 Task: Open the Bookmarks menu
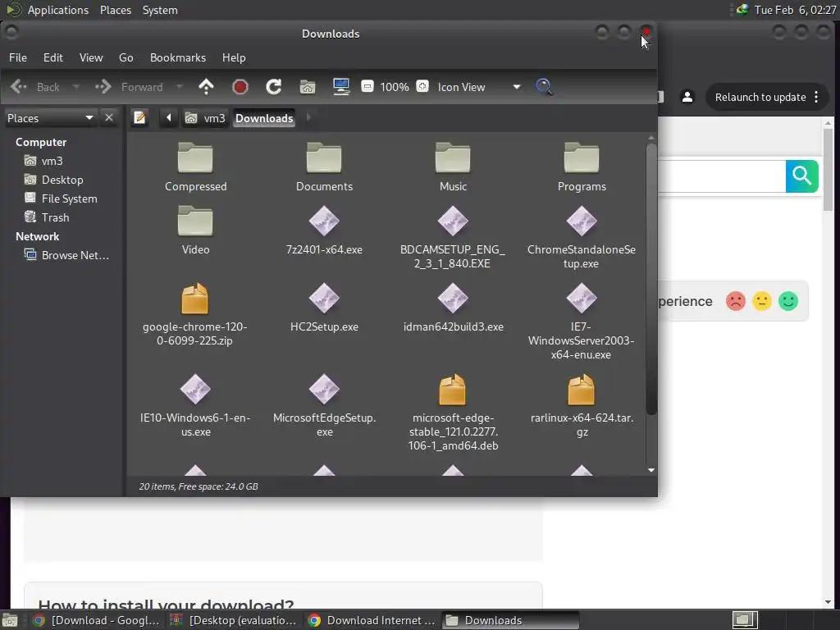point(178,57)
